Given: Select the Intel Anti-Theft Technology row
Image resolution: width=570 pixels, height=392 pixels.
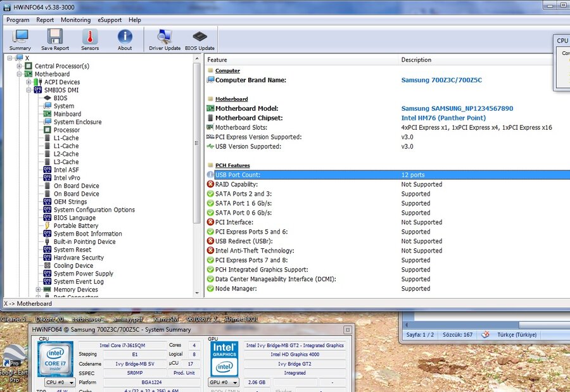Looking at the screenshot, I should point(387,251).
